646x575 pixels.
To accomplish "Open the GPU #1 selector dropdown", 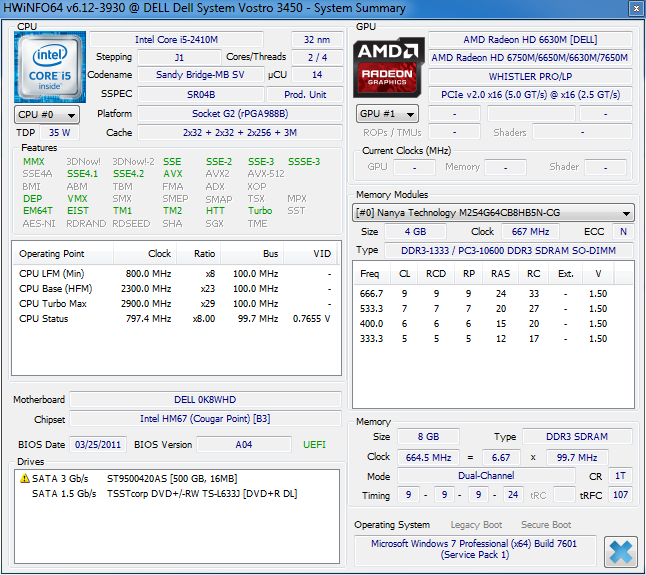I will tap(387, 114).
